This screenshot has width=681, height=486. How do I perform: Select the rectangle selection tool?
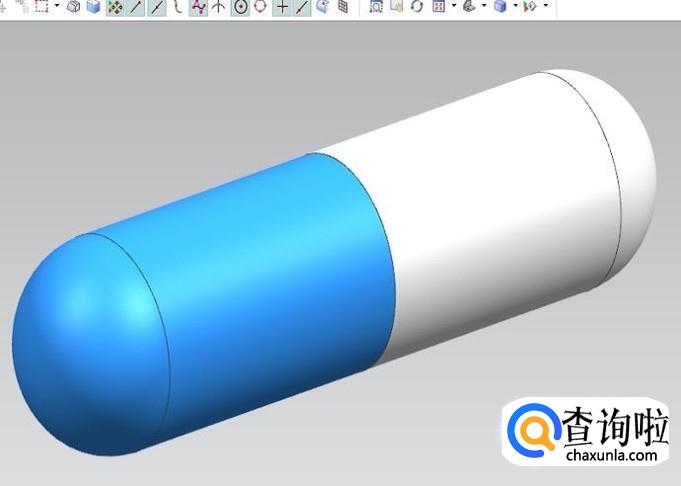pos(42,6)
